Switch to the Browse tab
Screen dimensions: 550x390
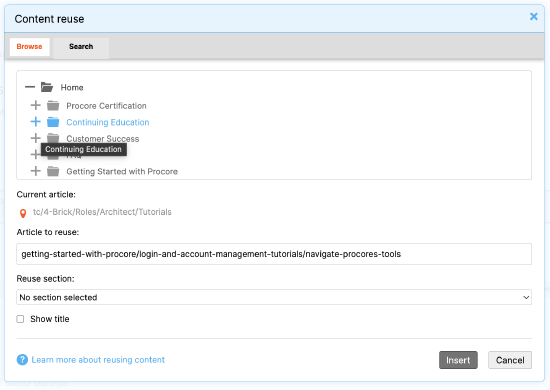29,47
